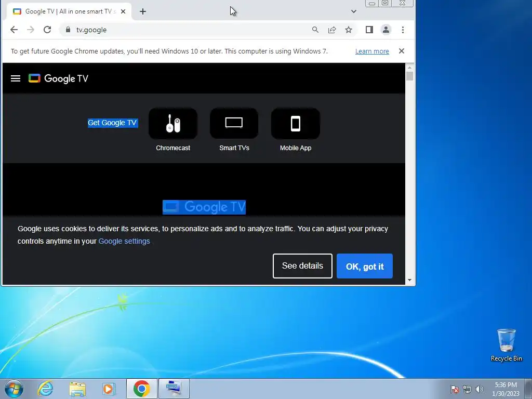Image resolution: width=532 pixels, height=399 pixels.
Task: Open Windows Explorer from taskbar
Action: coord(77,389)
